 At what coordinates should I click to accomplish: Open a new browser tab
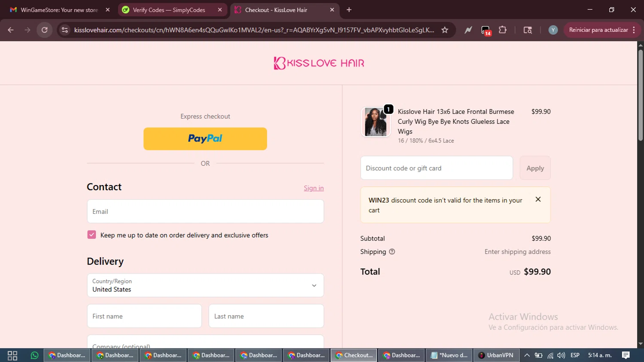(349, 10)
